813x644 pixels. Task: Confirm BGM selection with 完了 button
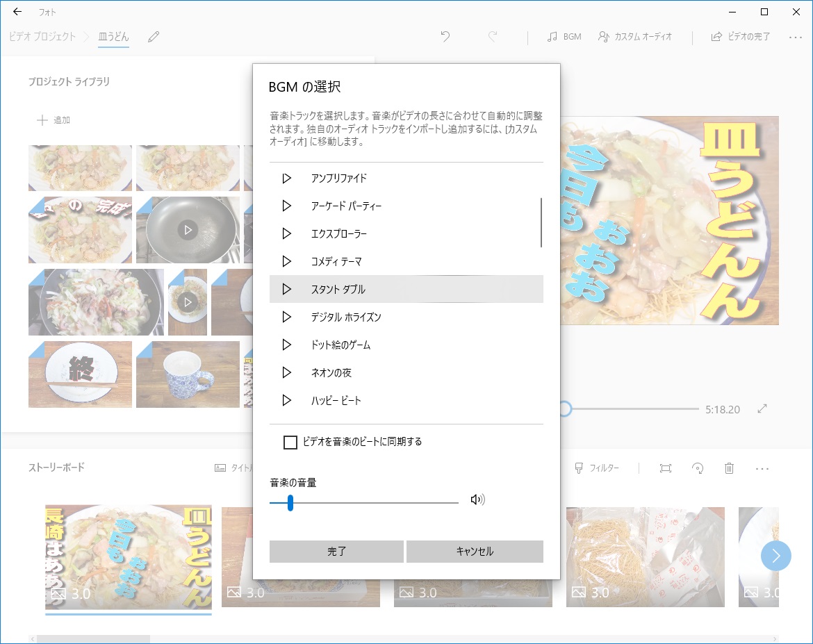point(336,551)
